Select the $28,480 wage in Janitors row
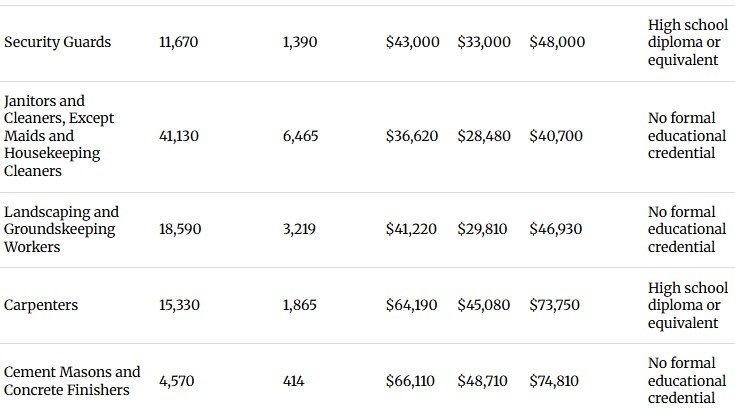The height and width of the screenshot is (410, 735). point(484,136)
